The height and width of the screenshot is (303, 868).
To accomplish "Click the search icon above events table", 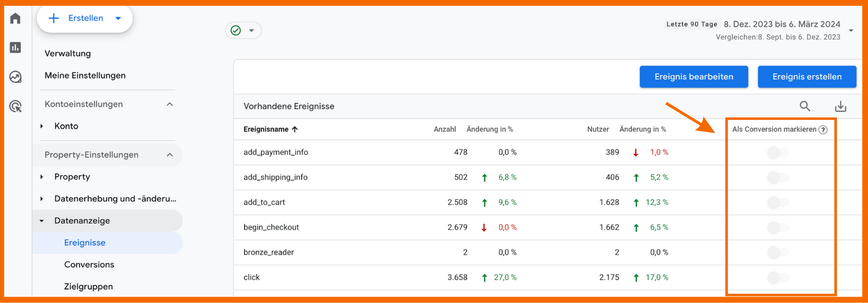I will [805, 106].
